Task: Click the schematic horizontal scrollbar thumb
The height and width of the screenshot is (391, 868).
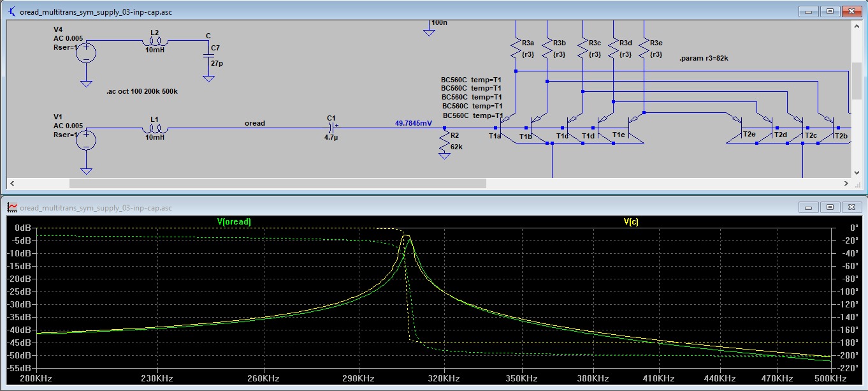Action: (x=277, y=183)
